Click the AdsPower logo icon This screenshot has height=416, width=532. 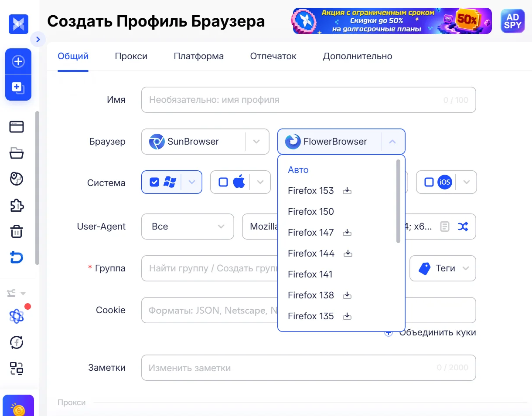(x=18, y=24)
